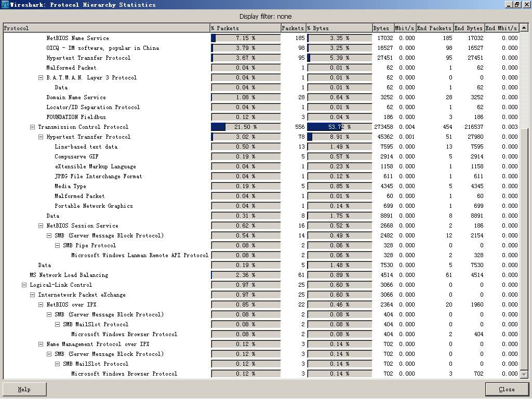Click the Wireshark title bar icon
532x399 pixels.
click(x=5, y=4)
